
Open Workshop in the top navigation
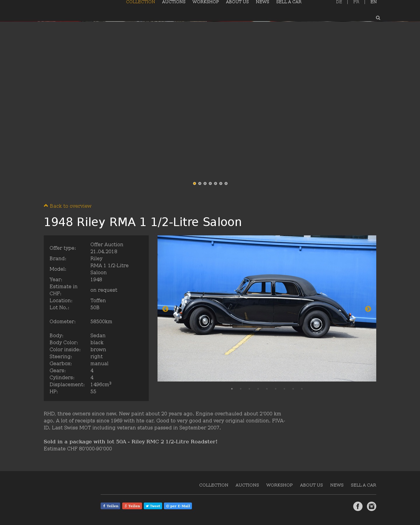coord(206,2)
